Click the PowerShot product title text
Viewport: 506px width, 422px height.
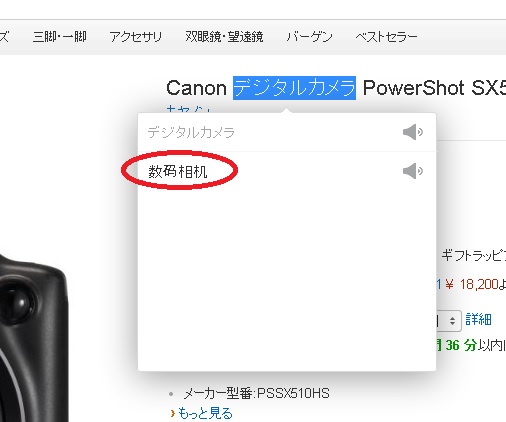(413, 88)
